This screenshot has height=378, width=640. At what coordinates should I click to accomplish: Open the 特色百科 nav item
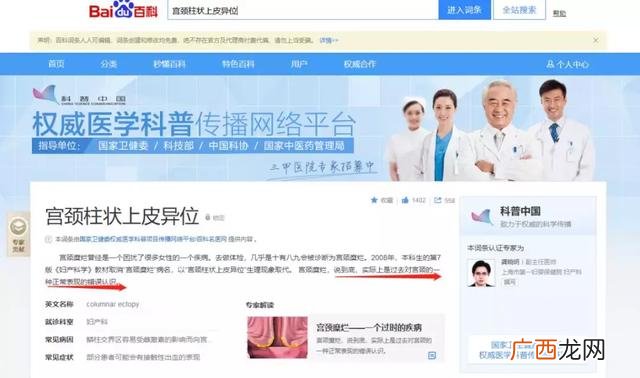pos(238,64)
